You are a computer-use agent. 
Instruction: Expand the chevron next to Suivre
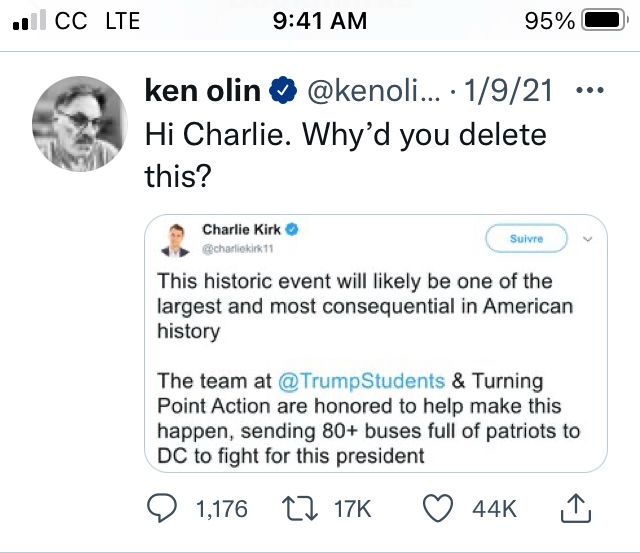[x=587, y=239]
